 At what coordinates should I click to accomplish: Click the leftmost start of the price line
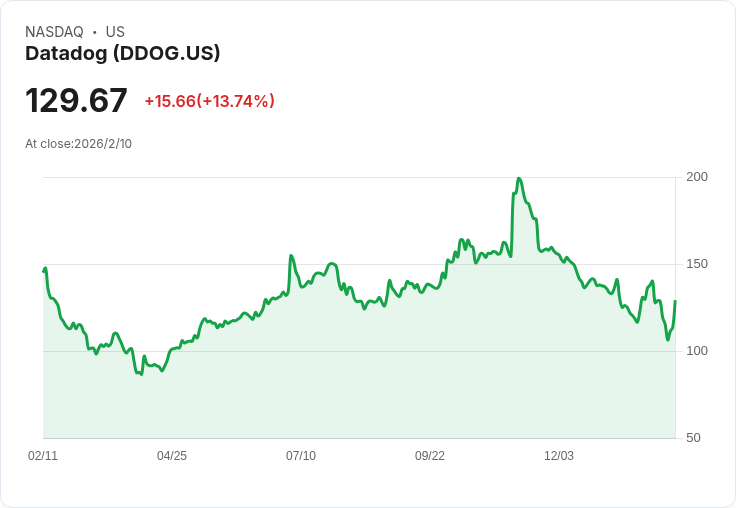tap(44, 270)
